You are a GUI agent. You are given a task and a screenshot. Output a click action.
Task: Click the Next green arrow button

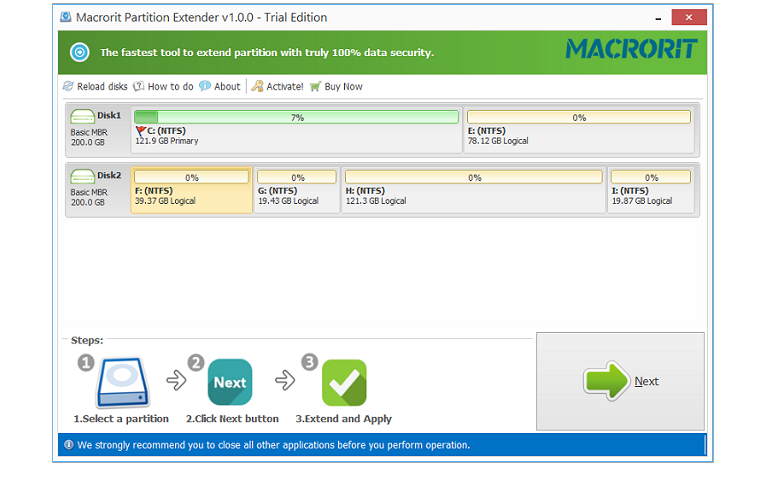tap(620, 381)
